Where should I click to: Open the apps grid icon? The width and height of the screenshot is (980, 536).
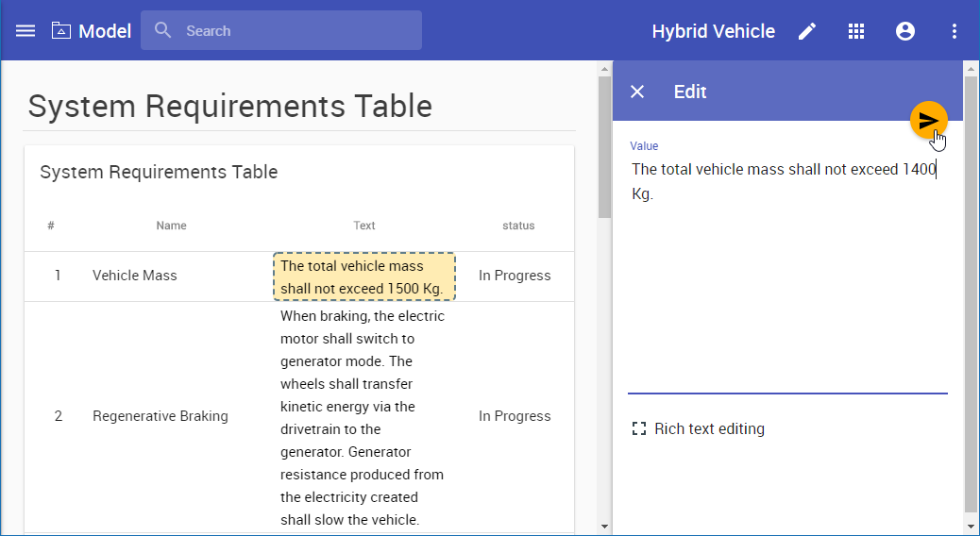pyautogui.click(x=856, y=31)
